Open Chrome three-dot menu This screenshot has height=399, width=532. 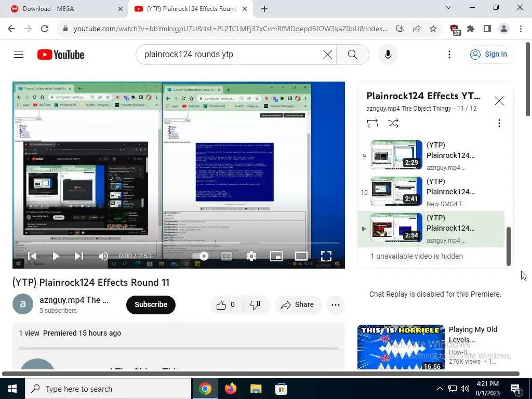(521, 29)
